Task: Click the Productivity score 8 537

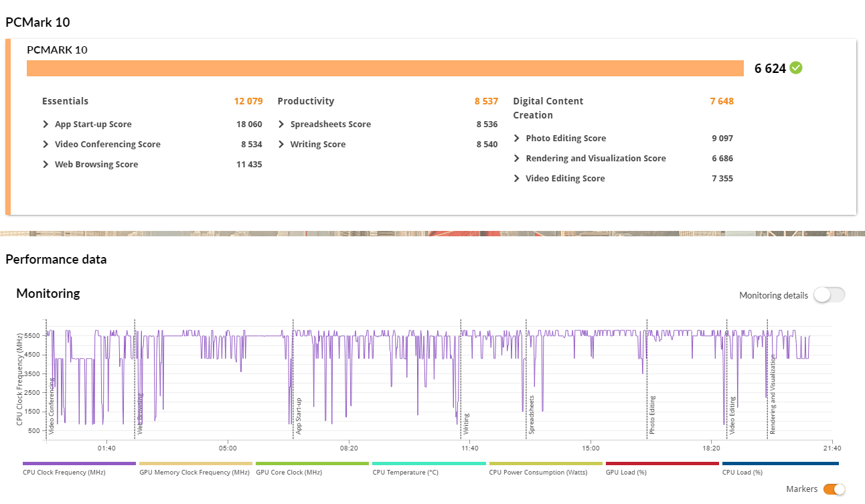Action: coord(486,101)
